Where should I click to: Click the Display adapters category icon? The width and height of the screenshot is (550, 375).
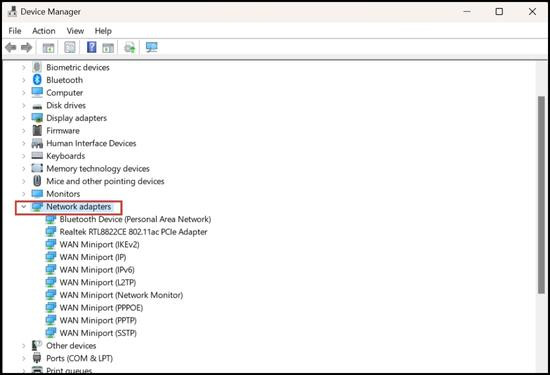pyautogui.click(x=37, y=118)
